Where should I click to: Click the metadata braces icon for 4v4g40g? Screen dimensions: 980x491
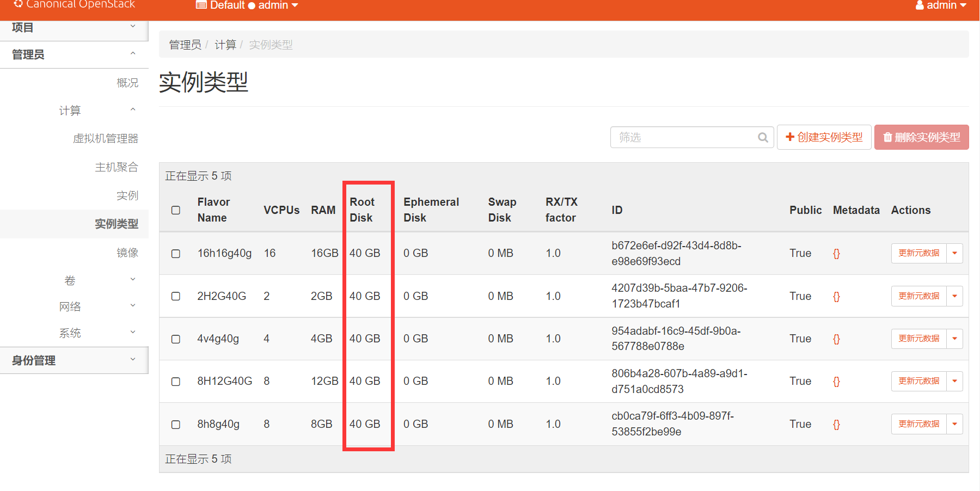836,339
